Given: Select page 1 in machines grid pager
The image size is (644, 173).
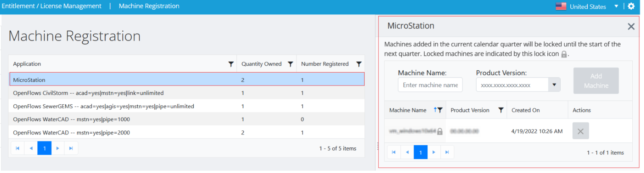Looking at the screenshot, I should 421,152.
